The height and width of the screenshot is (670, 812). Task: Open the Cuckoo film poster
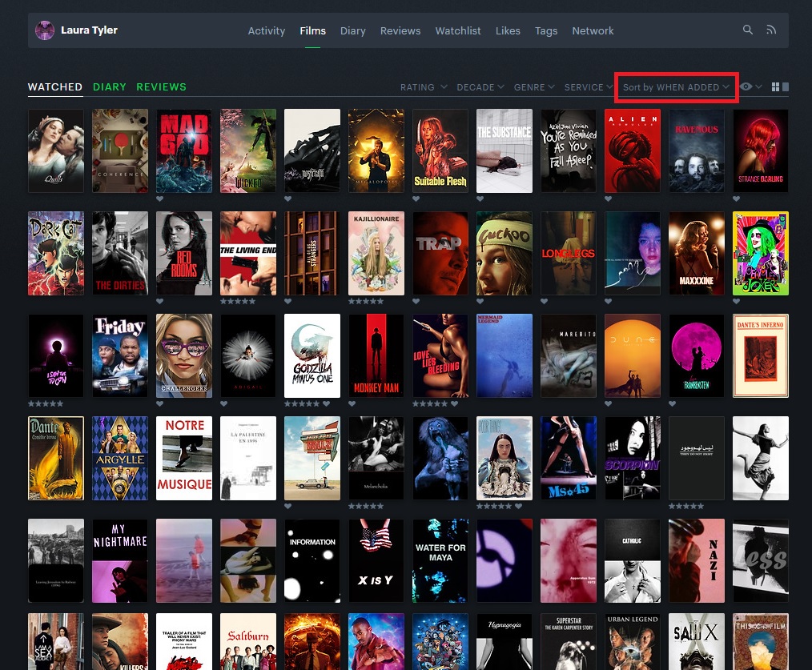pyautogui.click(x=504, y=253)
